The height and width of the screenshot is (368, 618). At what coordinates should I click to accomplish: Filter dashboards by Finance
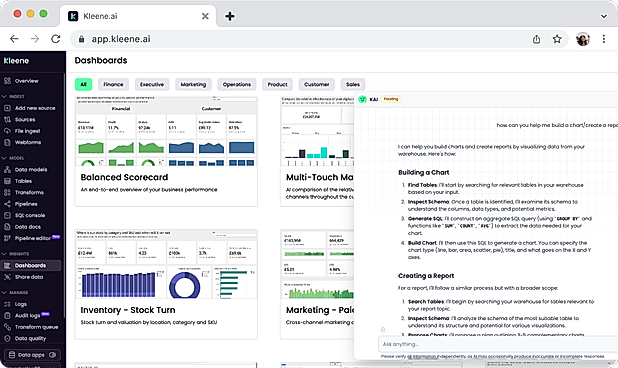tap(113, 84)
